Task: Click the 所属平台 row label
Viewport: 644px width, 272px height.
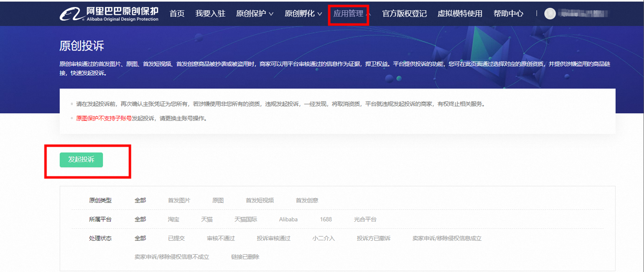Action: (100, 219)
